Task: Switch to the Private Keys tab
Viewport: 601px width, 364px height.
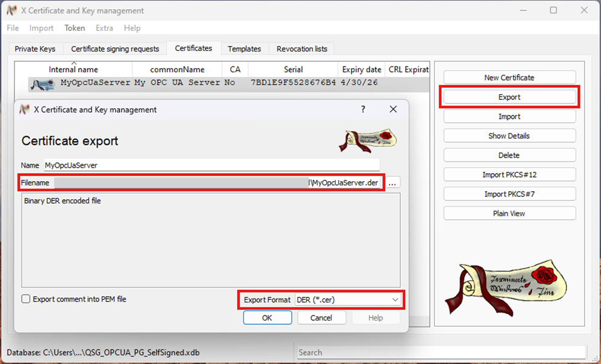Action: point(35,49)
